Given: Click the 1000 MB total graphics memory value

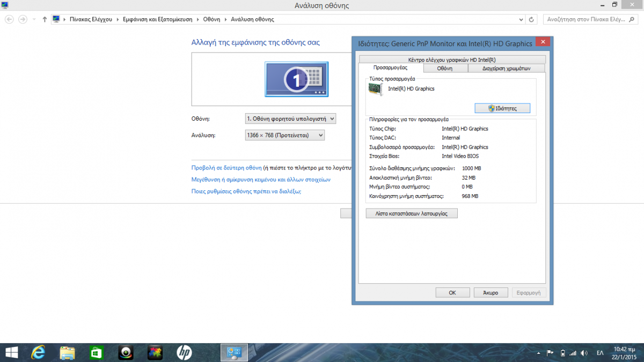Looking at the screenshot, I should (471, 168).
